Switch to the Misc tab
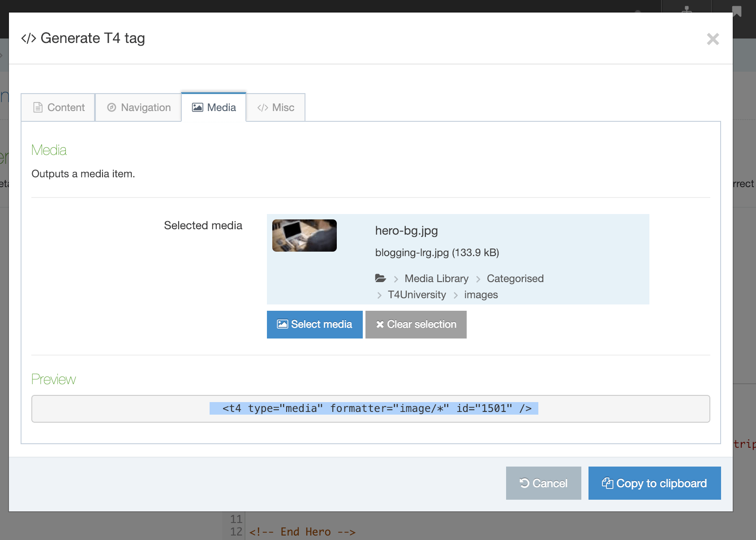The height and width of the screenshot is (540, 756). click(x=275, y=107)
